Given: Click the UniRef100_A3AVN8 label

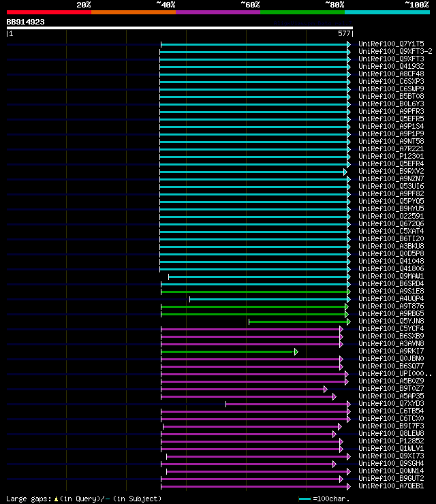Looking at the screenshot, I should click(391, 343).
